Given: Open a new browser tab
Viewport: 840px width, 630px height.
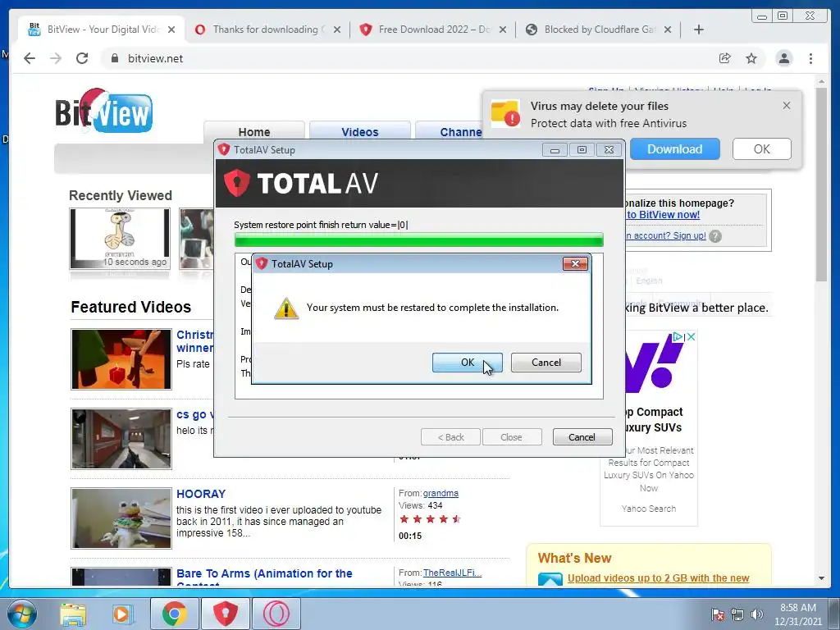Looking at the screenshot, I should 699,30.
